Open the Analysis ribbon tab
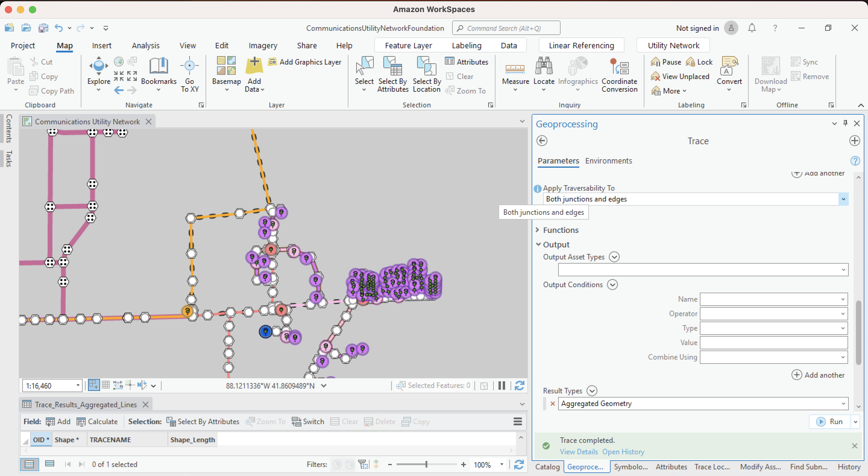This screenshot has height=476, width=868. 146,46
